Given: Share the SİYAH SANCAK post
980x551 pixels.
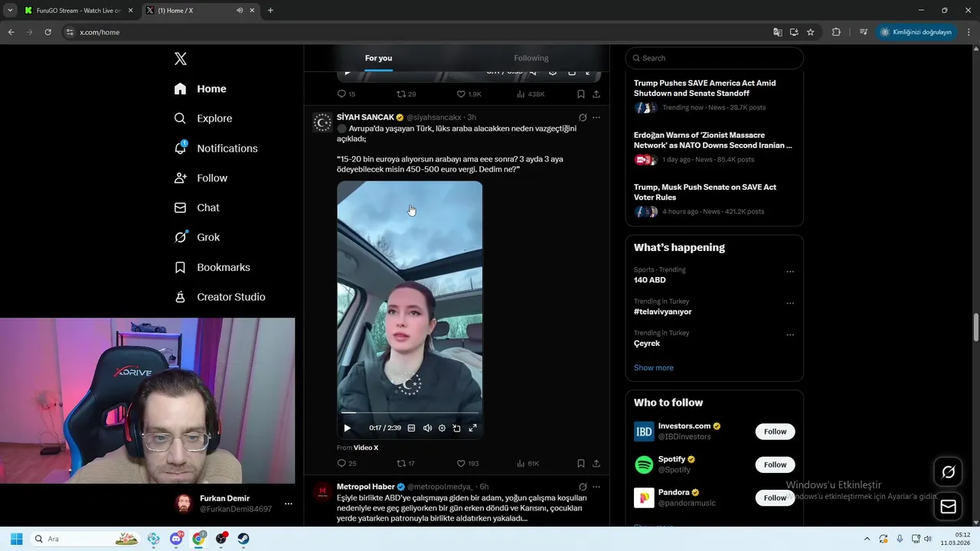Looking at the screenshot, I should point(596,464).
